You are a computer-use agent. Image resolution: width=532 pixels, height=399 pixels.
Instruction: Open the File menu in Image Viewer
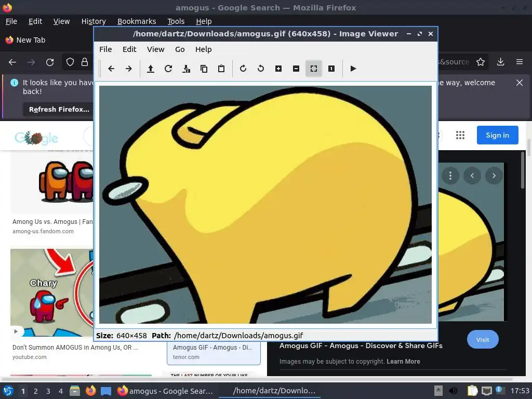point(105,49)
